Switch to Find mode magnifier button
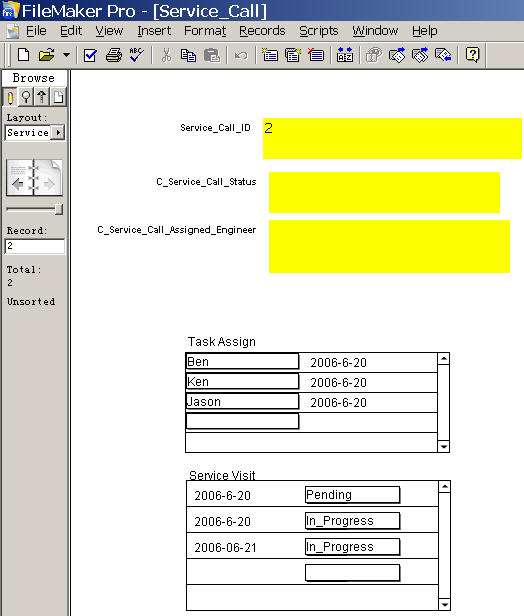Screen dimensions: 524x616 tap(26, 97)
